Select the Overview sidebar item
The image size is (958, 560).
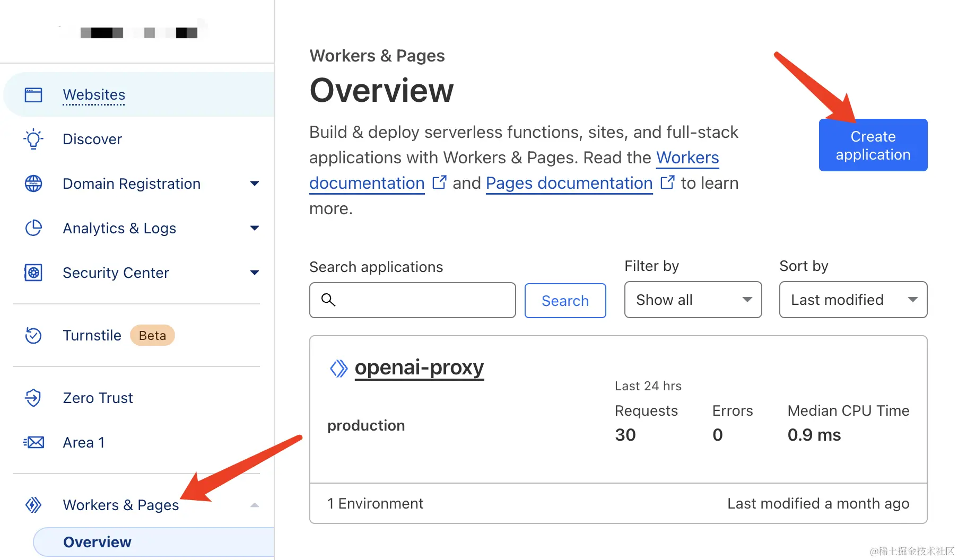pyautogui.click(x=98, y=542)
